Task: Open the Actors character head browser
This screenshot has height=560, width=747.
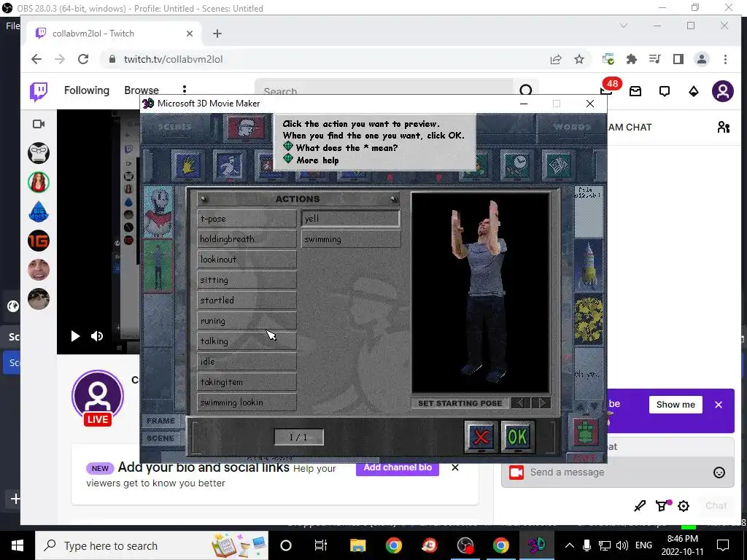Action: 246,127
